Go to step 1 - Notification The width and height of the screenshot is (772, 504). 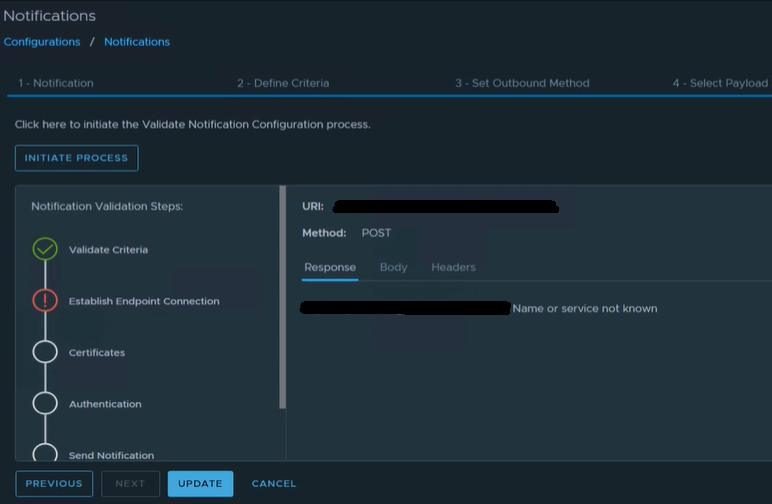point(56,83)
